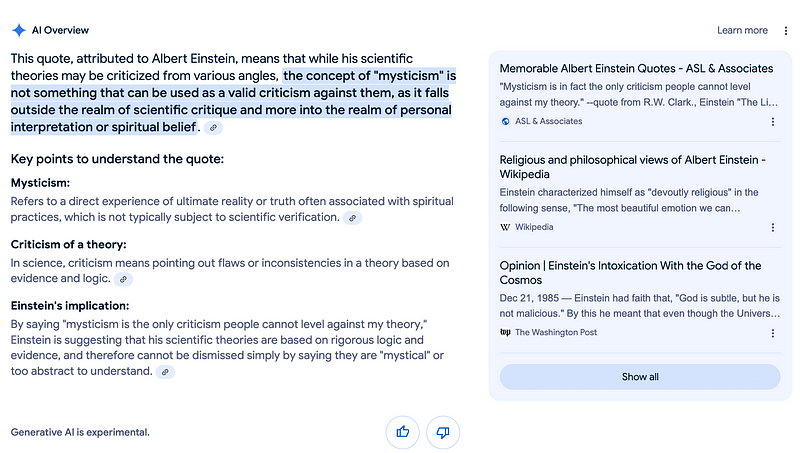This screenshot has height=453, width=800.
Task: Open three-dot menu at AI Overview top right
Action: (x=786, y=31)
